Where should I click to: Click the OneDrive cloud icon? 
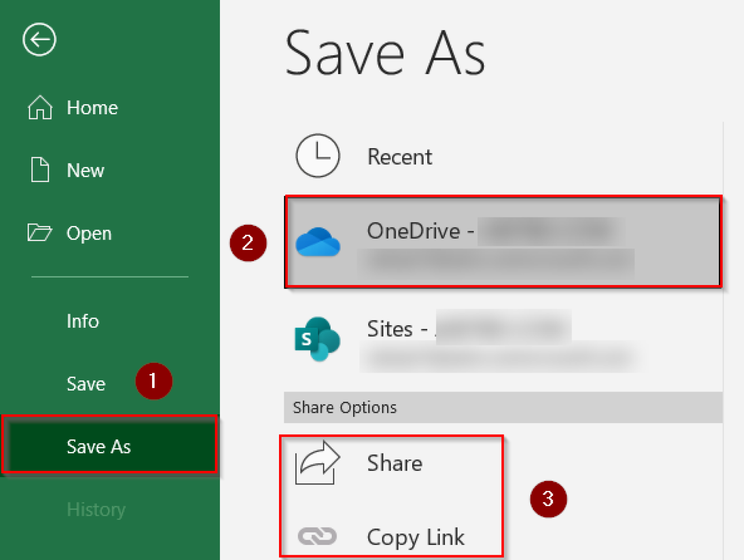click(318, 242)
